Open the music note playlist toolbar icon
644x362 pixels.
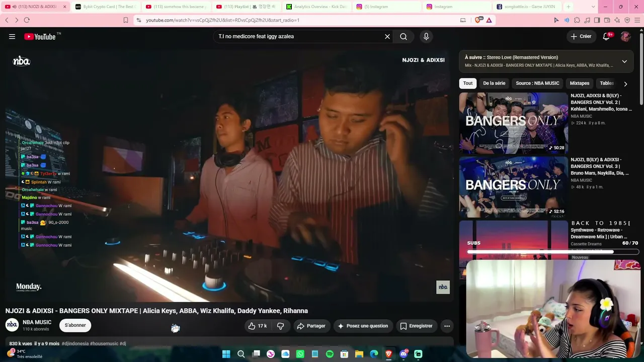tap(587, 20)
